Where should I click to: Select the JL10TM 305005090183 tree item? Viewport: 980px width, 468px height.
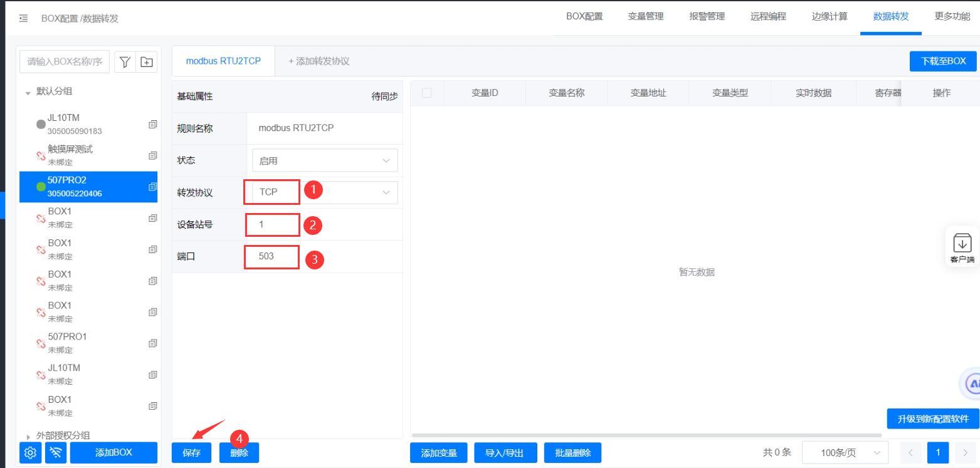pos(88,124)
